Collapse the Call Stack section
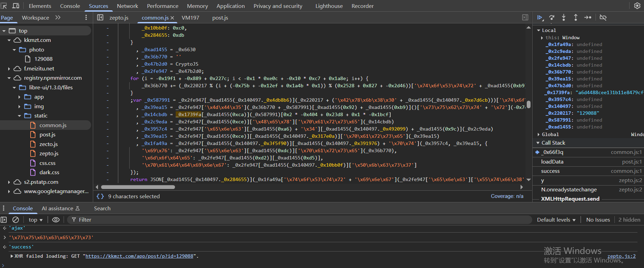This screenshot has height=268, width=644. pos(538,143)
